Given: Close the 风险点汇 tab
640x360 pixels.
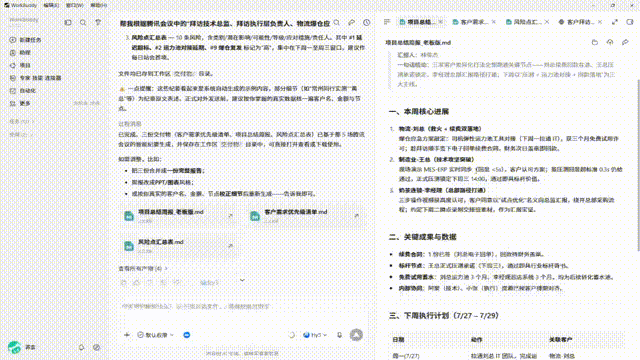Looking at the screenshot, I should (x=547, y=22).
